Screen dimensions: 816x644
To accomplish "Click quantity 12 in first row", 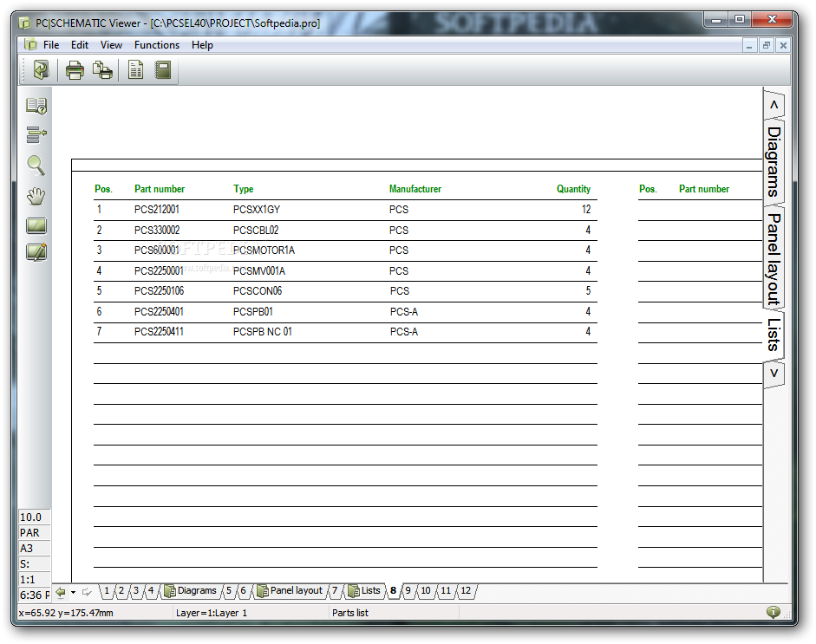I will click(x=586, y=210).
